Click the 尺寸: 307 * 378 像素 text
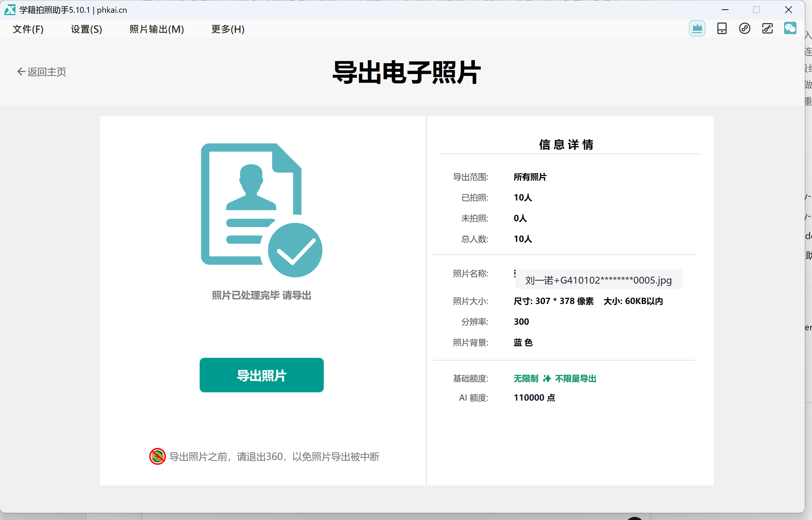Image resolution: width=812 pixels, height=520 pixels. (554, 301)
